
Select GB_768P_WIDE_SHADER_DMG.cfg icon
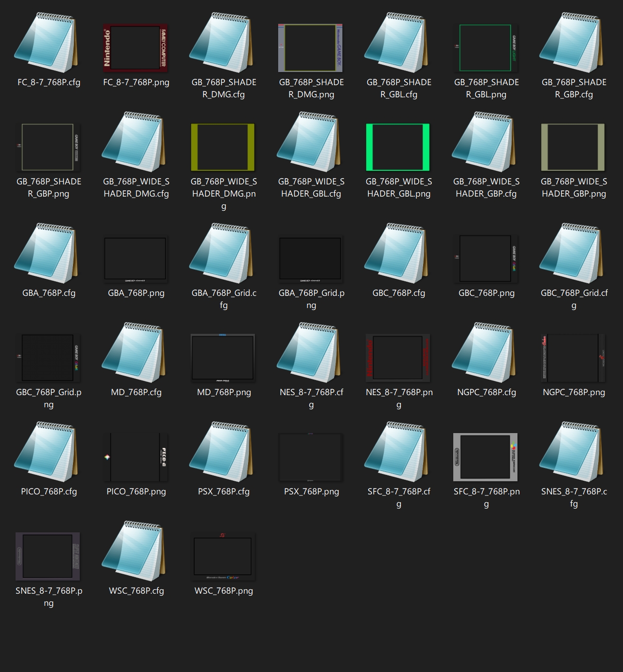point(134,142)
